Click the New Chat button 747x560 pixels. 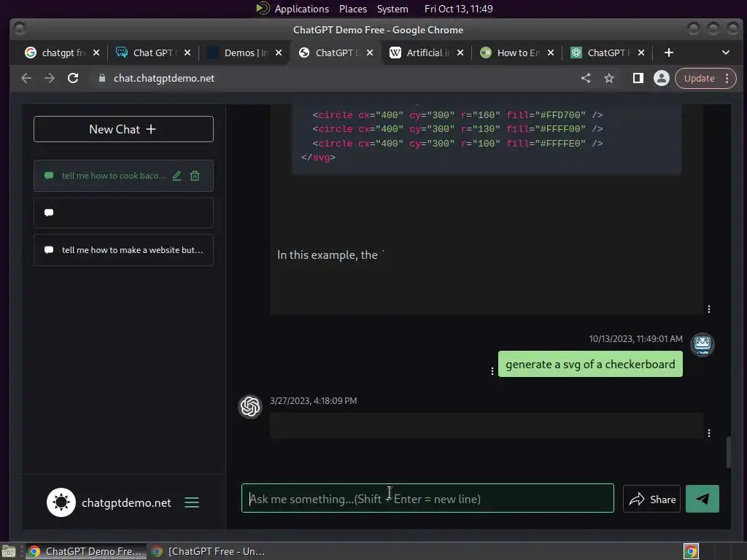[123, 129]
